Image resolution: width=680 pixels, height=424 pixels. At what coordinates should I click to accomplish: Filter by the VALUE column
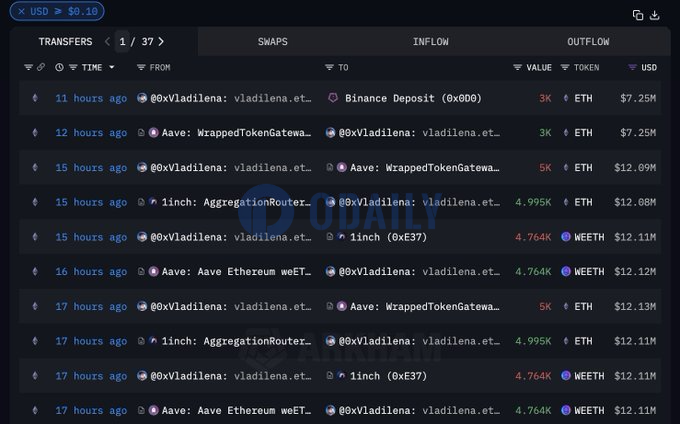click(517, 67)
